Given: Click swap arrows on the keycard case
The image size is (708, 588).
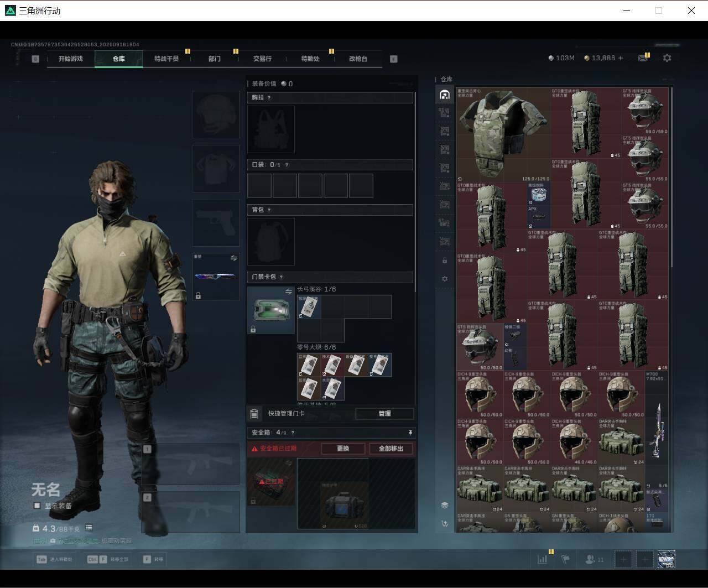Looking at the screenshot, I should click(288, 292).
